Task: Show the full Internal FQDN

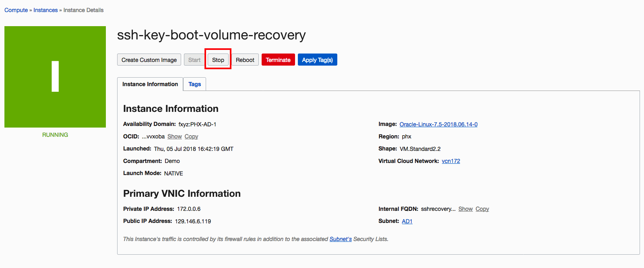Action: coord(465,209)
